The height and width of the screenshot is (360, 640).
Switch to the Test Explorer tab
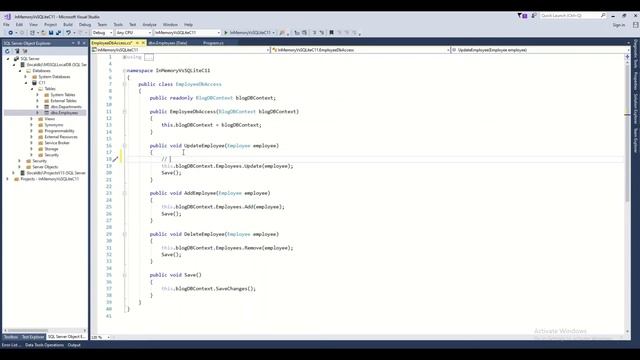click(x=33, y=337)
